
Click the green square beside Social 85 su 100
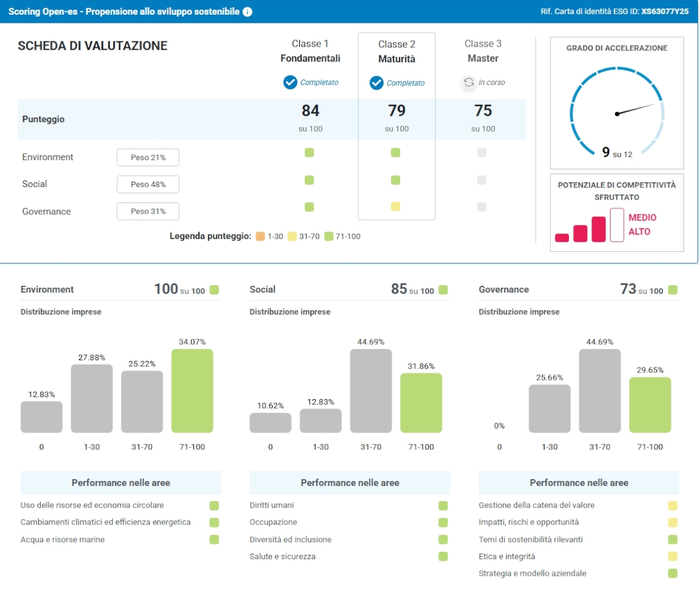(x=443, y=290)
